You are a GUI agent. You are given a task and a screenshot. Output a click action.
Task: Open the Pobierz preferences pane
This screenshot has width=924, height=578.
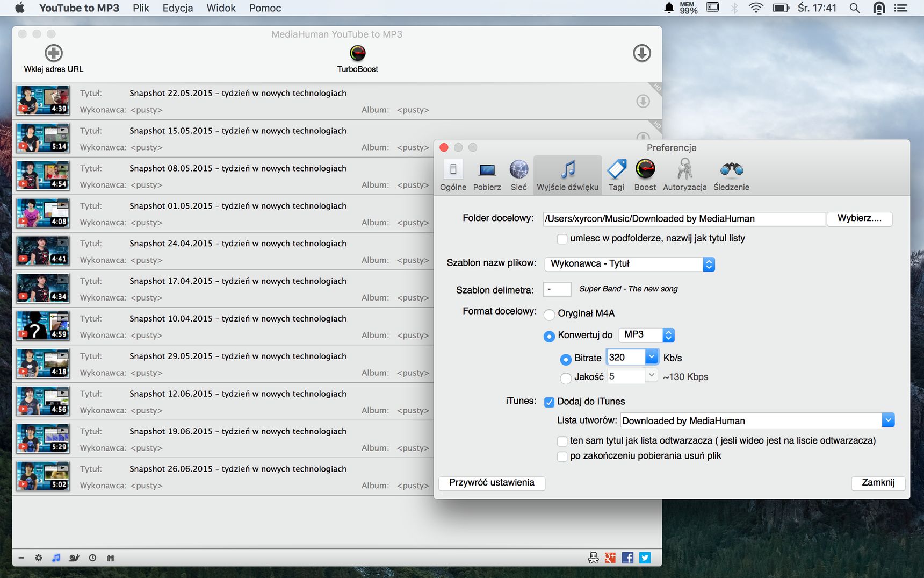487,175
